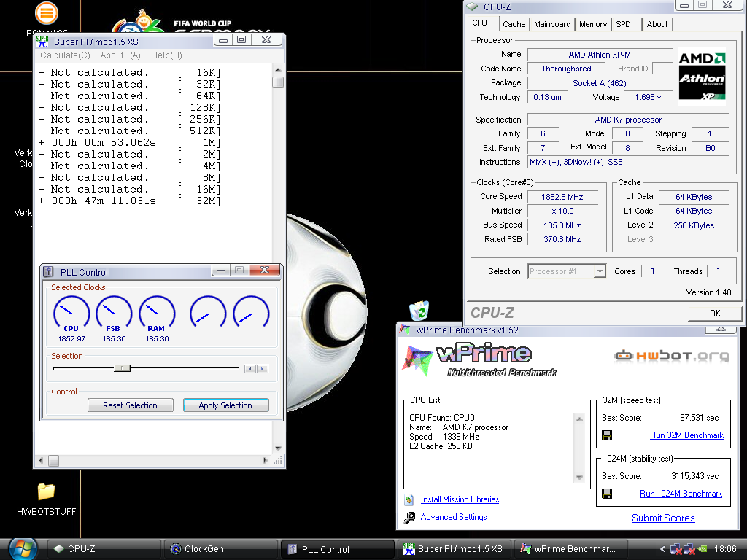Image resolution: width=747 pixels, height=560 pixels.
Task: Click the Submit Scores link
Action: (x=663, y=518)
